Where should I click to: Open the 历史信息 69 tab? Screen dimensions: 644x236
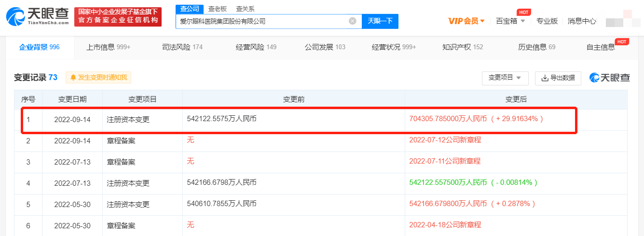point(537,47)
